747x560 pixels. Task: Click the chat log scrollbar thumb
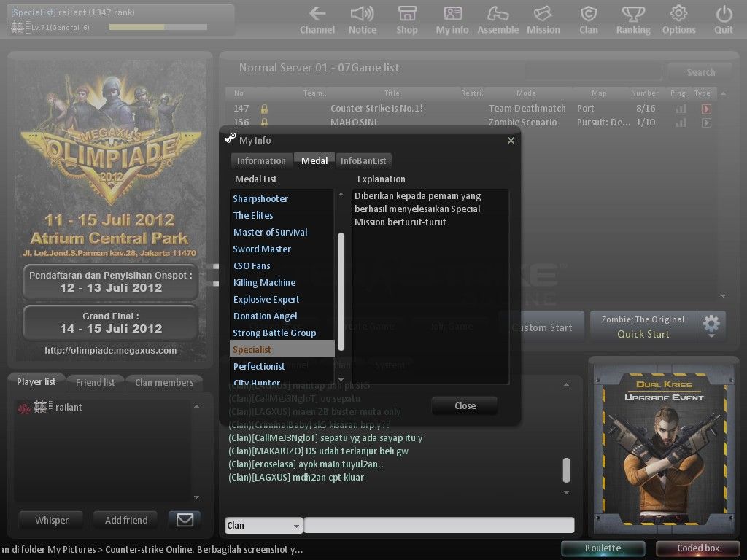[x=566, y=470]
